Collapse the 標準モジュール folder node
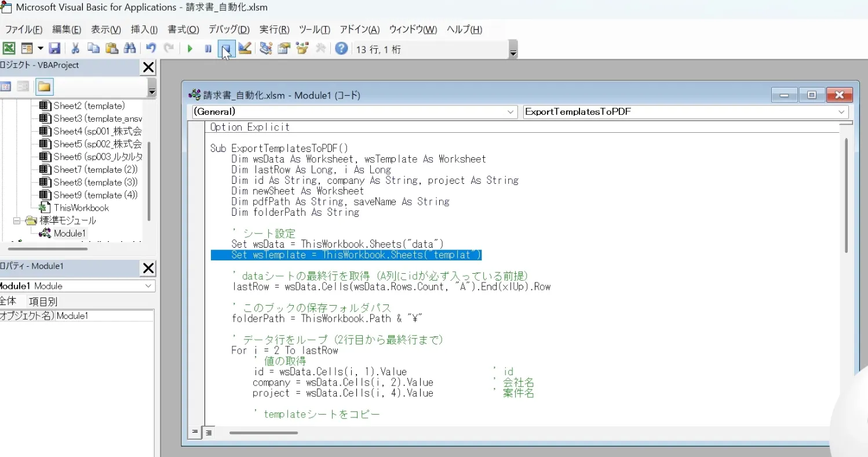The width and height of the screenshot is (868, 457). [x=16, y=220]
